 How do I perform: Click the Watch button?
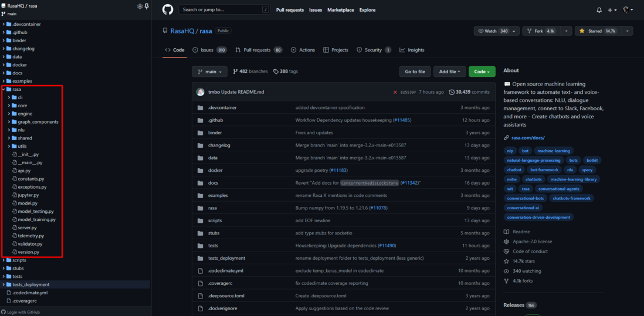coord(497,31)
